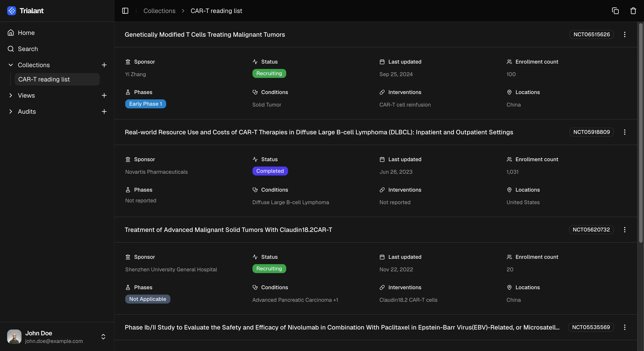Open Claudin18.2CAR-T trial title

228,230
